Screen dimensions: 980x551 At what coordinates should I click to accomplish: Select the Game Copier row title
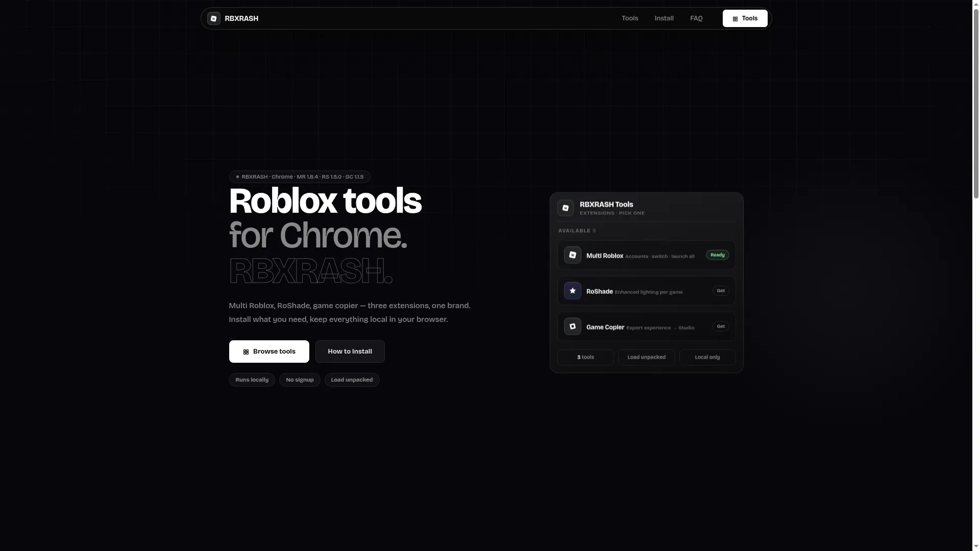tap(605, 327)
